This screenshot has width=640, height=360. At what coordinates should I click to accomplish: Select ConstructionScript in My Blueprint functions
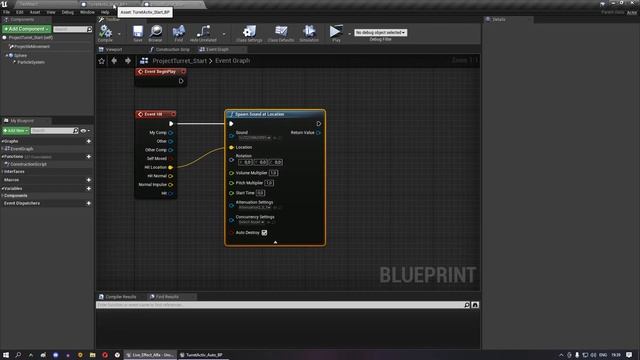[29, 164]
